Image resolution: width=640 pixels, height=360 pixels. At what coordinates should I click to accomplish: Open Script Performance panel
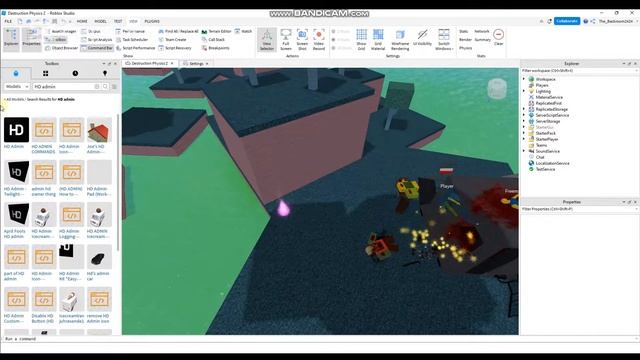coord(136,48)
